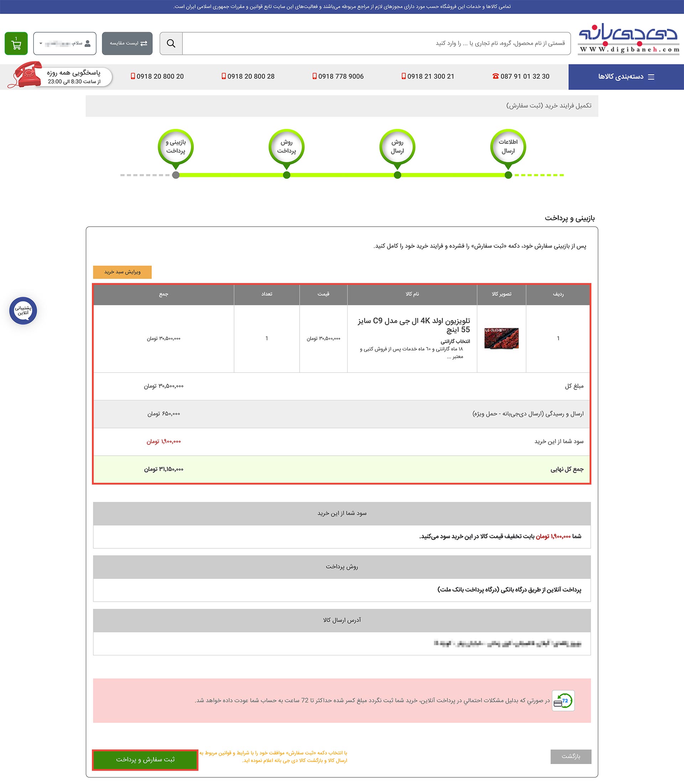Click inside the product search field
This screenshot has height=784, width=684.
point(382,43)
